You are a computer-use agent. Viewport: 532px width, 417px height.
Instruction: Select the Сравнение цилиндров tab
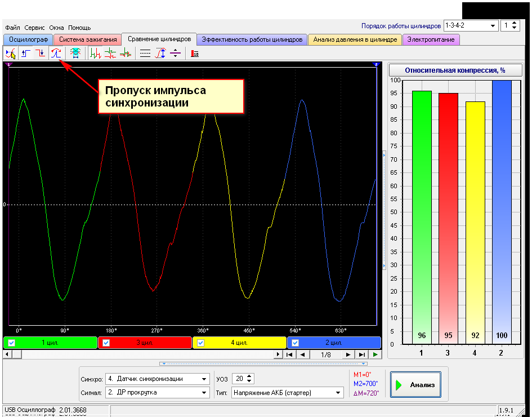(x=159, y=39)
